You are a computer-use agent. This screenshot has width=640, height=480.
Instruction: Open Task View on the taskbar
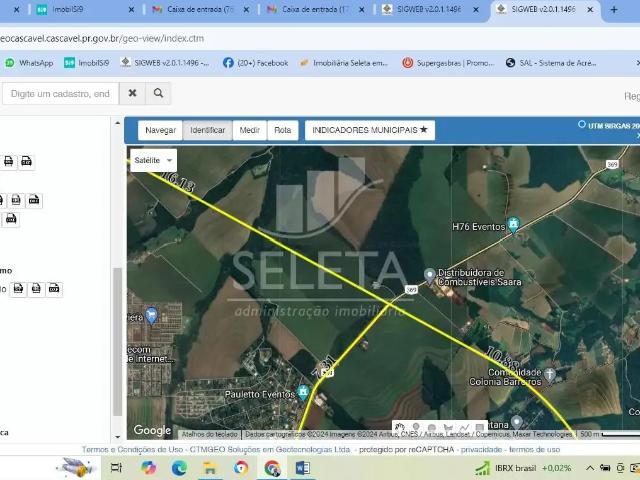coord(117,468)
